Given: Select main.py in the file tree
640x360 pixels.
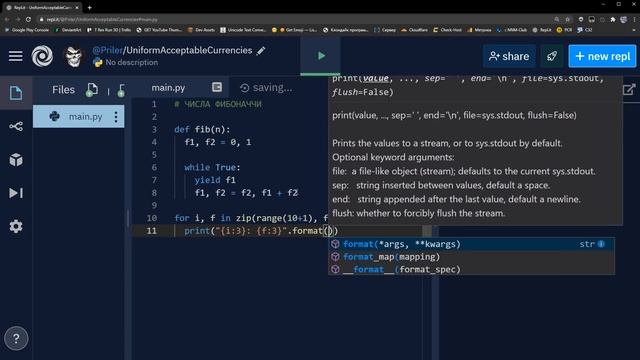Looking at the screenshot, I should pyautogui.click(x=78, y=117).
